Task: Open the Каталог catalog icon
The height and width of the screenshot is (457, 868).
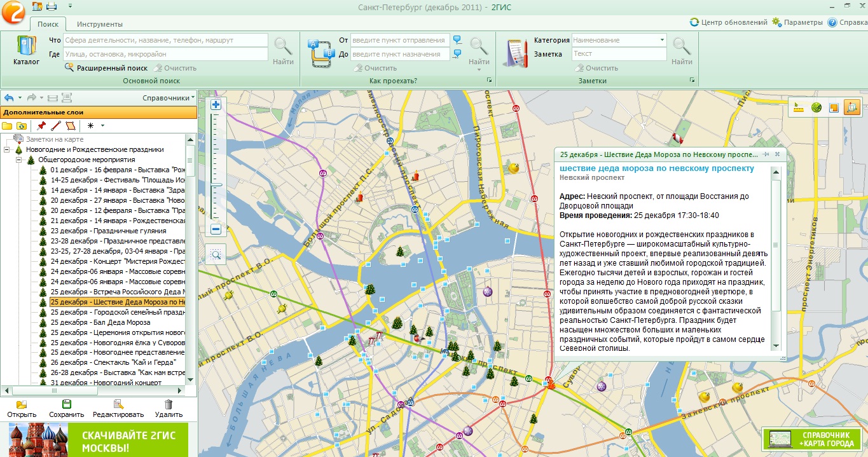Action: 26,51
